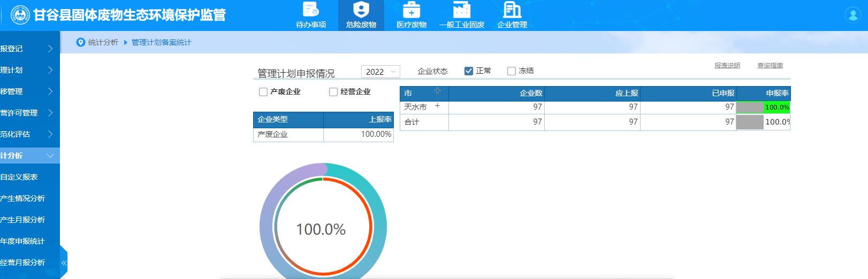This screenshot has height=279, width=868.
Task: Open 一般工业固废 module tab
Action: (x=462, y=15)
